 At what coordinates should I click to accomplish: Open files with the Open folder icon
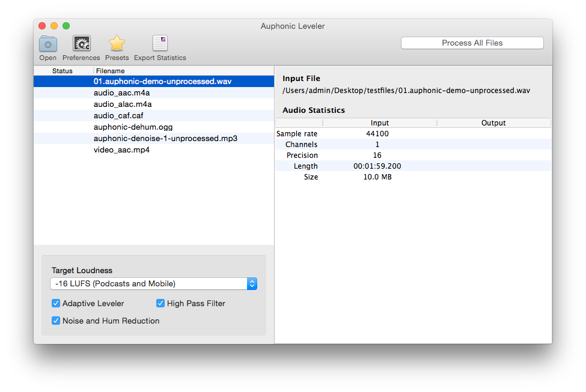point(48,44)
